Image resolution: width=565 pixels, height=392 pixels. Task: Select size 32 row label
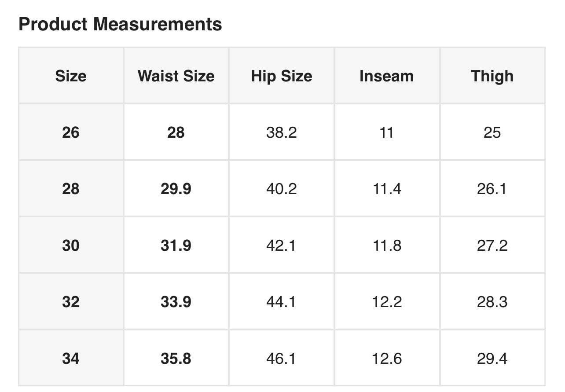tap(71, 302)
